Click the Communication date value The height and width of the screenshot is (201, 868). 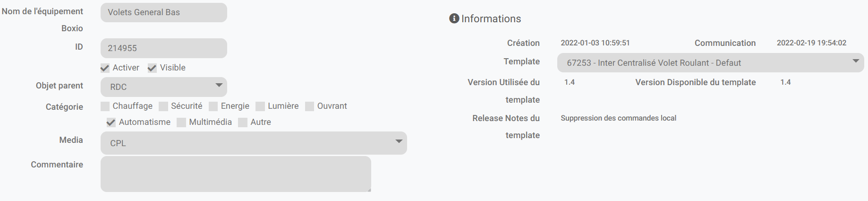tap(811, 43)
